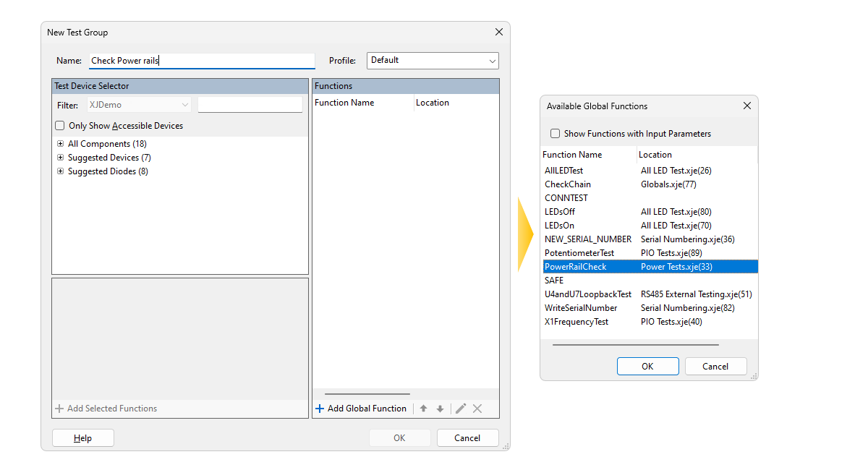Click the move function up arrow
The width and height of the screenshot is (868, 470).
click(424, 409)
